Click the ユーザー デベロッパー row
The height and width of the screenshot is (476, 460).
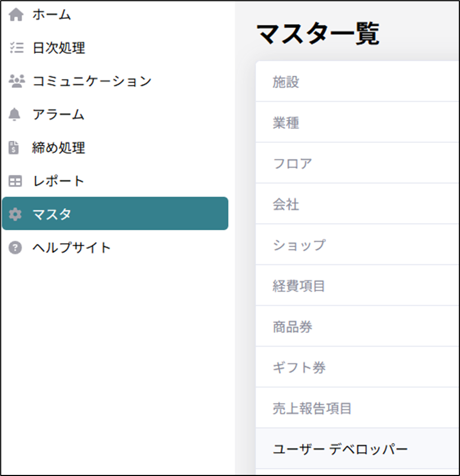tap(357, 449)
